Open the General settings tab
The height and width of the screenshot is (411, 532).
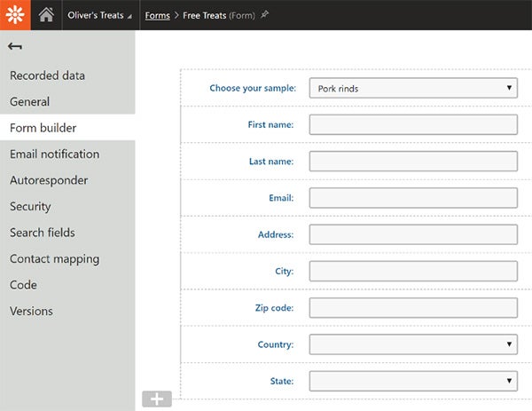[x=30, y=102]
